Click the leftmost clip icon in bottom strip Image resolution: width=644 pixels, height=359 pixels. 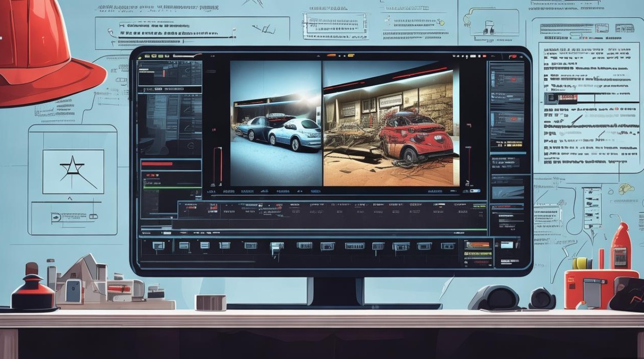(158, 246)
